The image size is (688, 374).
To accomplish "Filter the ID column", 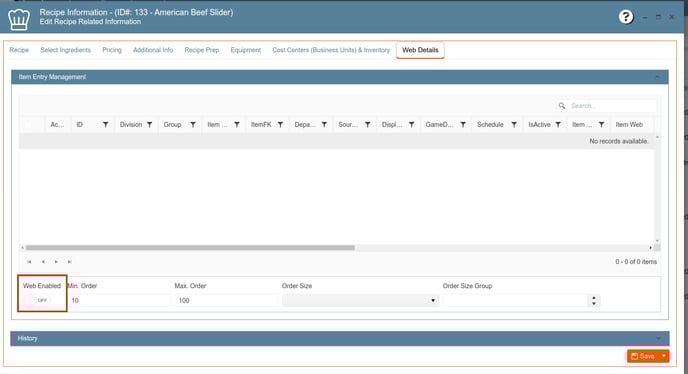I will tap(105, 125).
